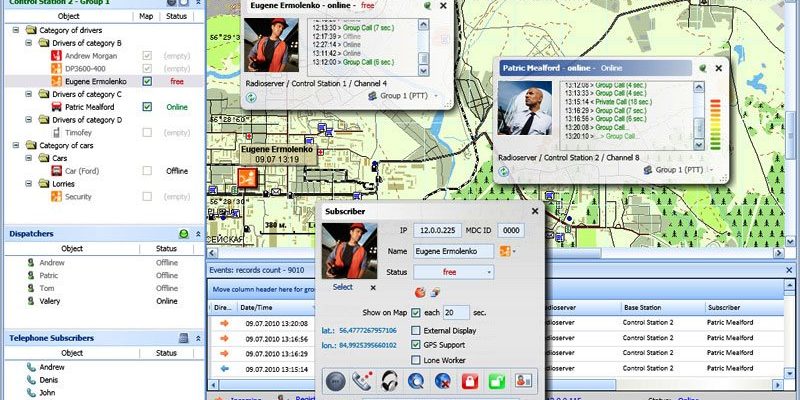Click the green unlock icon in Subscriber dialog
This screenshot has height=400, width=800.
click(x=495, y=380)
